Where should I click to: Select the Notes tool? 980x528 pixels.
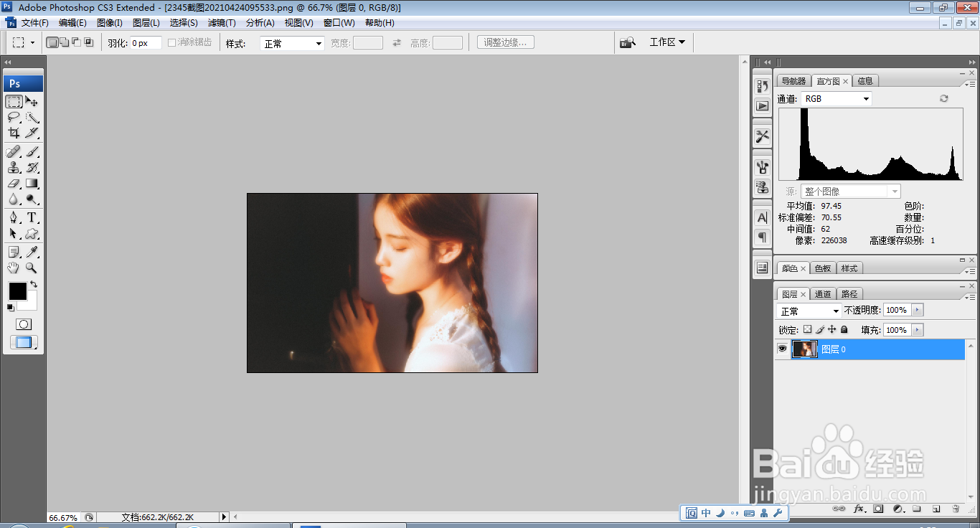point(14,252)
